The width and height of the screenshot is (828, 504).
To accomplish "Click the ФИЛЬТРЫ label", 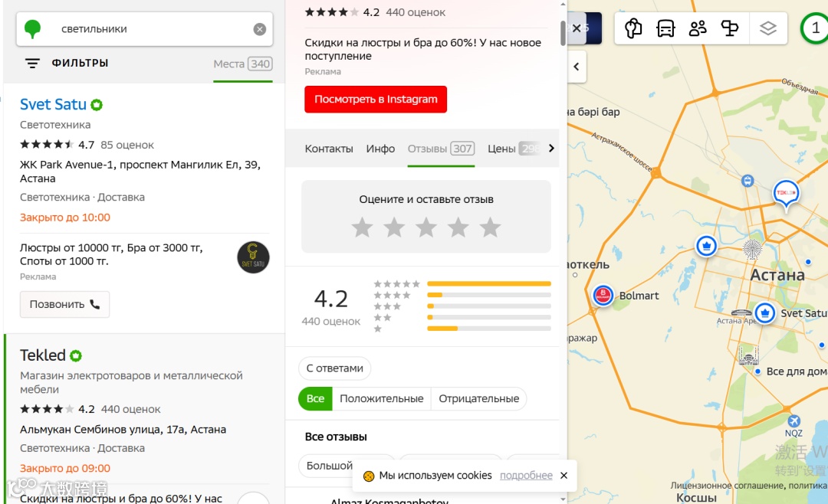I will tap(80, 63).
